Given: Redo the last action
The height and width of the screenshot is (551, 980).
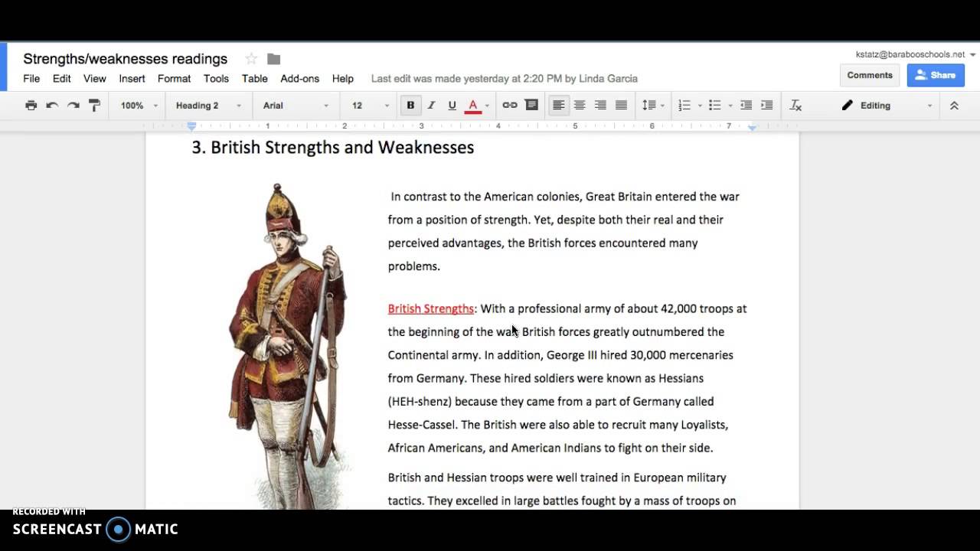Looking at the screenshot, I should (73, 106).
